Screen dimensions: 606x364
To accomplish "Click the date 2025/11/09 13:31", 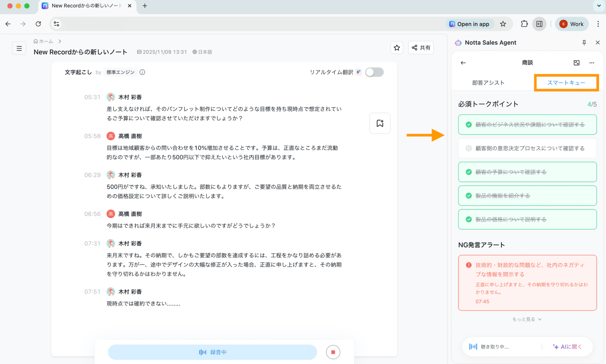I will click(162, 52).
